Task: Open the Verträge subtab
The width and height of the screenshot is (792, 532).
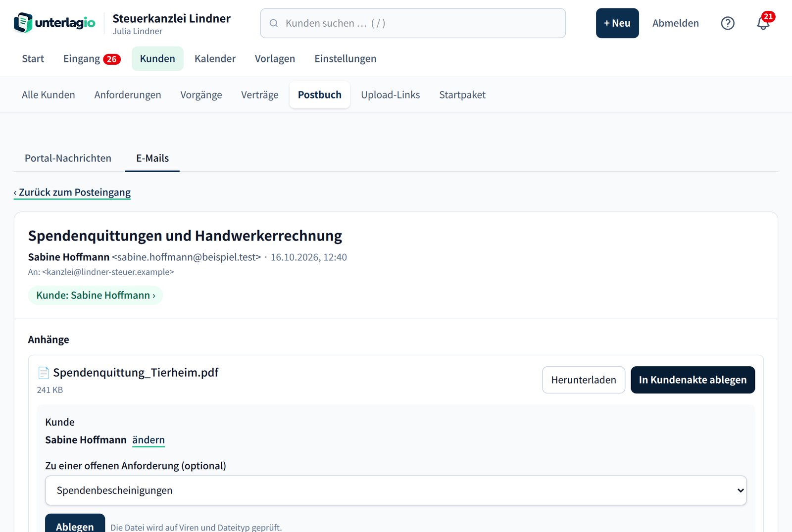Action: click(260, 95)
